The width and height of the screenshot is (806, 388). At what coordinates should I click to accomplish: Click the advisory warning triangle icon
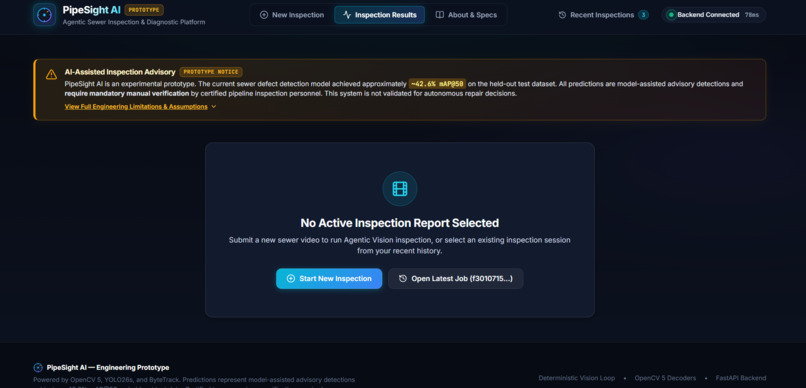coord(51,75)
